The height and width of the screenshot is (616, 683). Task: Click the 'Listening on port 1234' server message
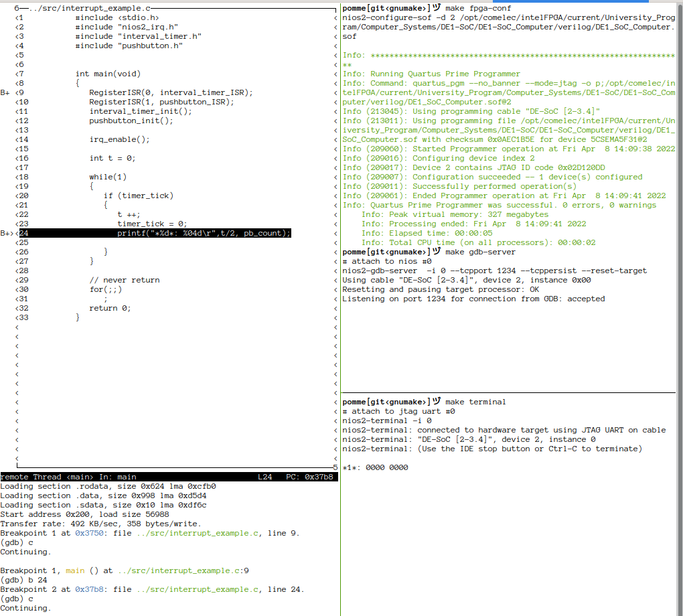tap(473, 299)
